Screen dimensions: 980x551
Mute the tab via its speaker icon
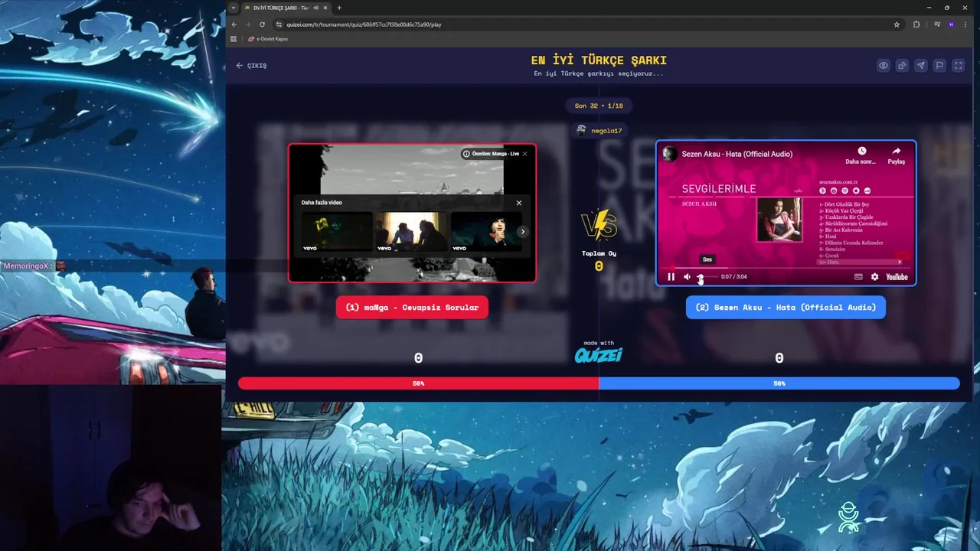tap(315, 8)
